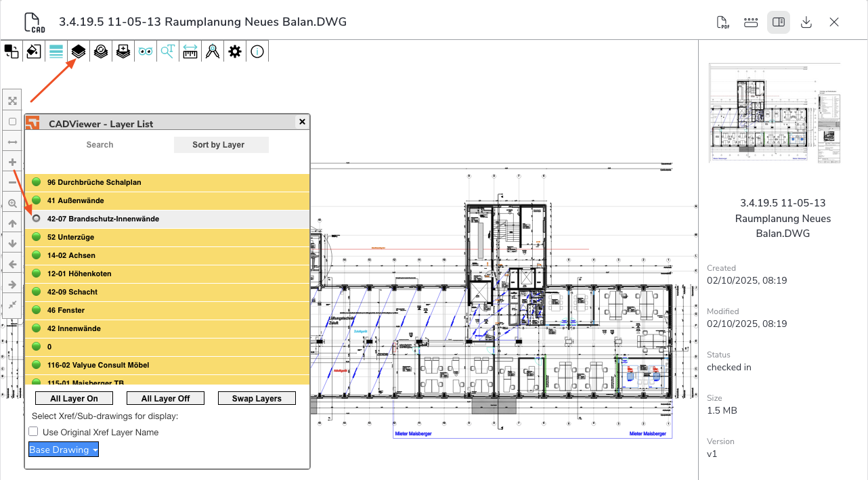
Task: Download the file with the download icon
Action: click(x=806, y=22)
